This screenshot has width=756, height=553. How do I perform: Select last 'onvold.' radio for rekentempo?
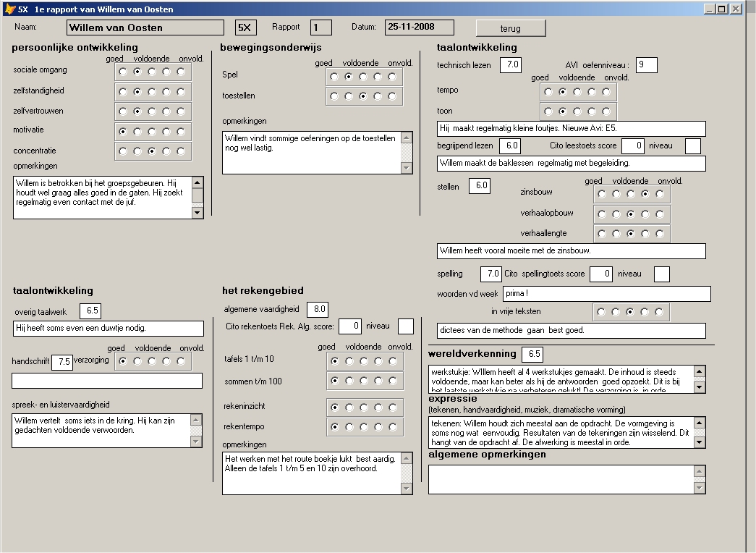point(393,427)
